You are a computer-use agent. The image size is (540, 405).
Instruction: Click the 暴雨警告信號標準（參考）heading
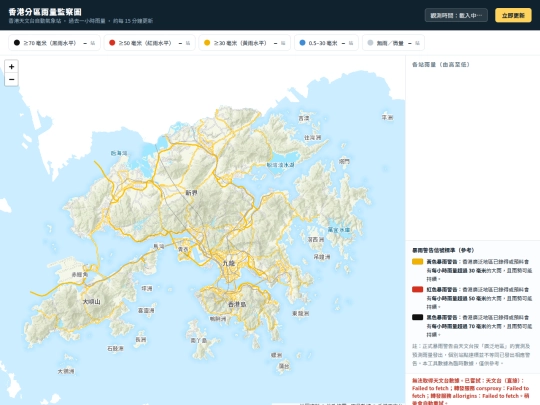click(443, 250)
